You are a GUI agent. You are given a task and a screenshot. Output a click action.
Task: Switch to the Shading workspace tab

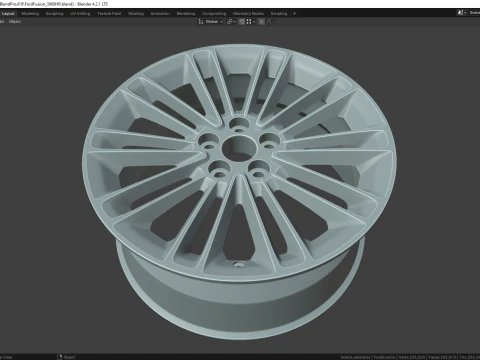(x=136, y=14)
